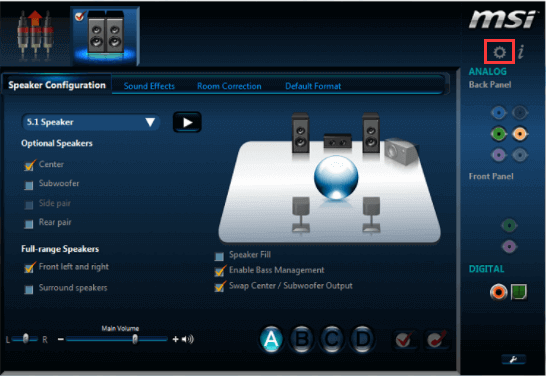The height and width of the screenshot is (376, 546).
Task: Select preset B button
Action: [x=302, y=339]
